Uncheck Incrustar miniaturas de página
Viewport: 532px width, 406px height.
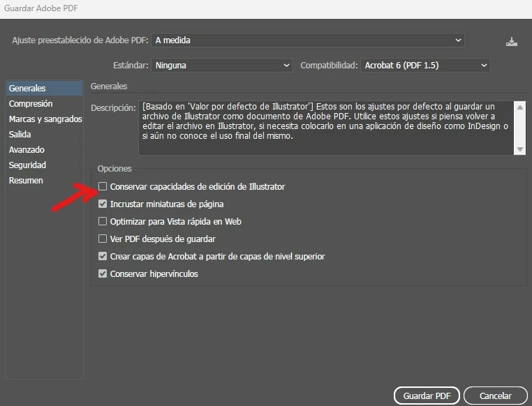click(x=103, y=204)
